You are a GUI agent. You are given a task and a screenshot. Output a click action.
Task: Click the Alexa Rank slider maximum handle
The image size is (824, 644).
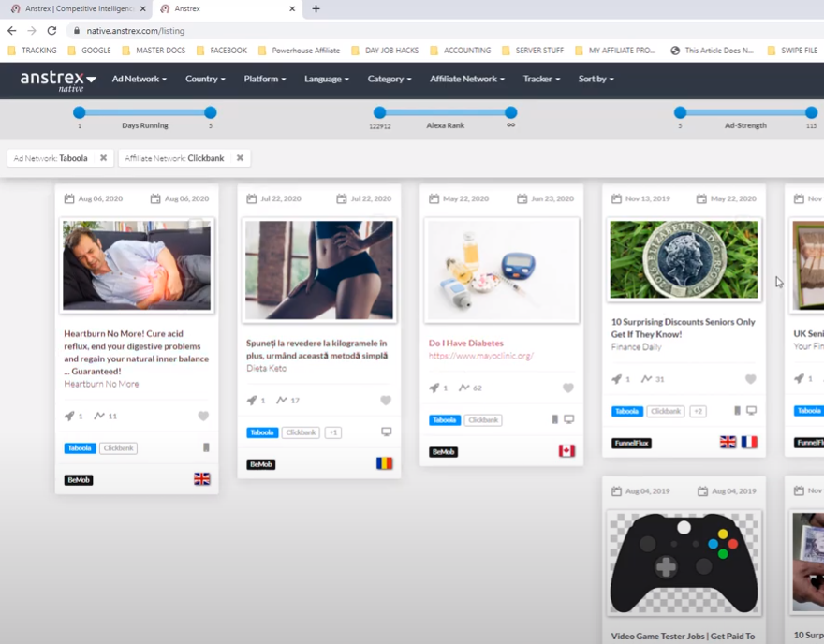pos(511,112)
